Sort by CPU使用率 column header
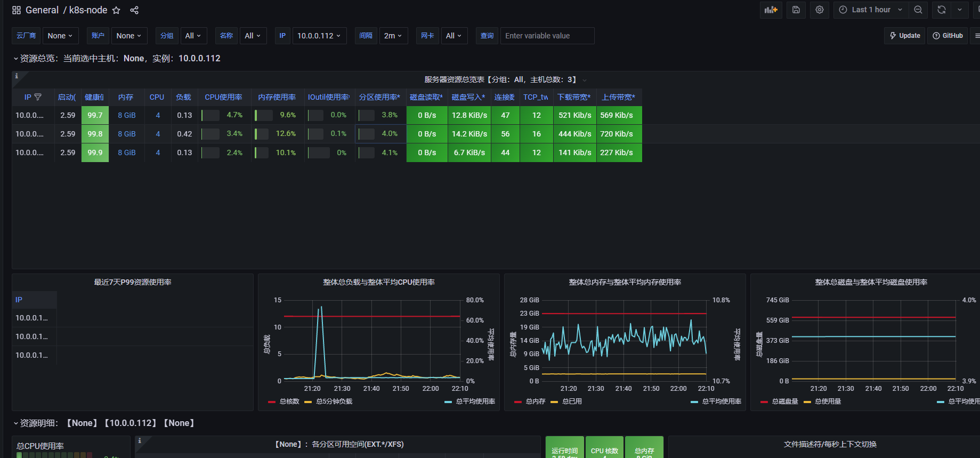Image resolution: width=980 pixels, height=458 pixels. click(224, 97)
